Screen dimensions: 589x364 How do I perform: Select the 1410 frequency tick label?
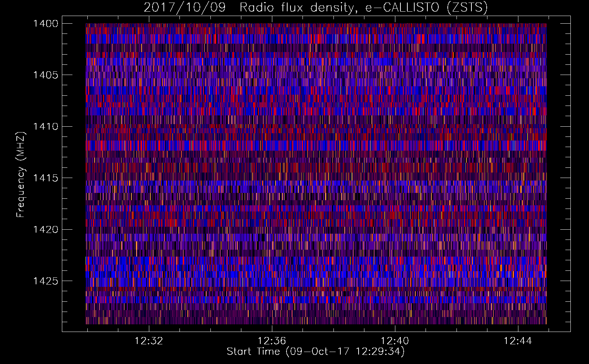click(46, 127)
